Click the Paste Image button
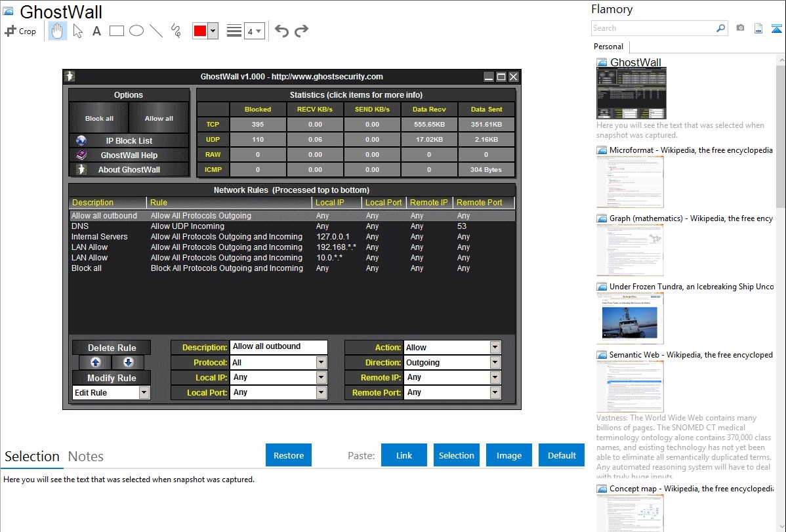The height and width of the screenshot is (532, 786). click(x=508, y=455)
